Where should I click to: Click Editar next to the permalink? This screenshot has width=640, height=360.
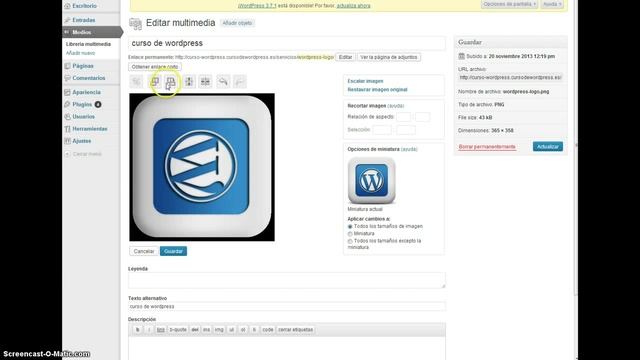click(345, 57)
